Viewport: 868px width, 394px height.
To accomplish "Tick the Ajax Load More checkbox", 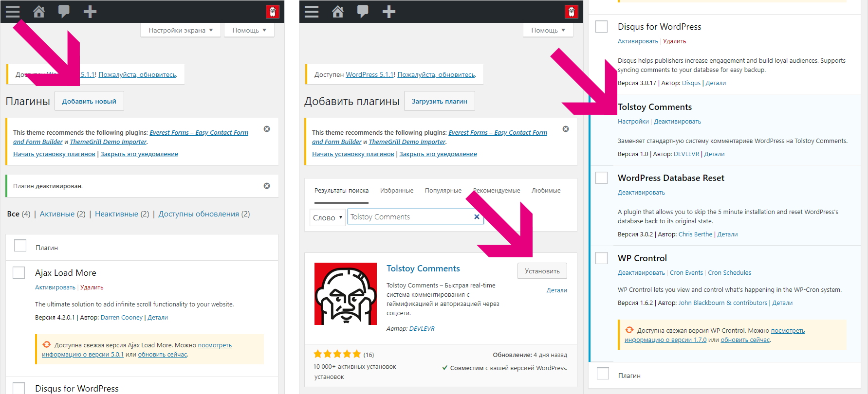I will pyautogui.click(x=18, y=272).
